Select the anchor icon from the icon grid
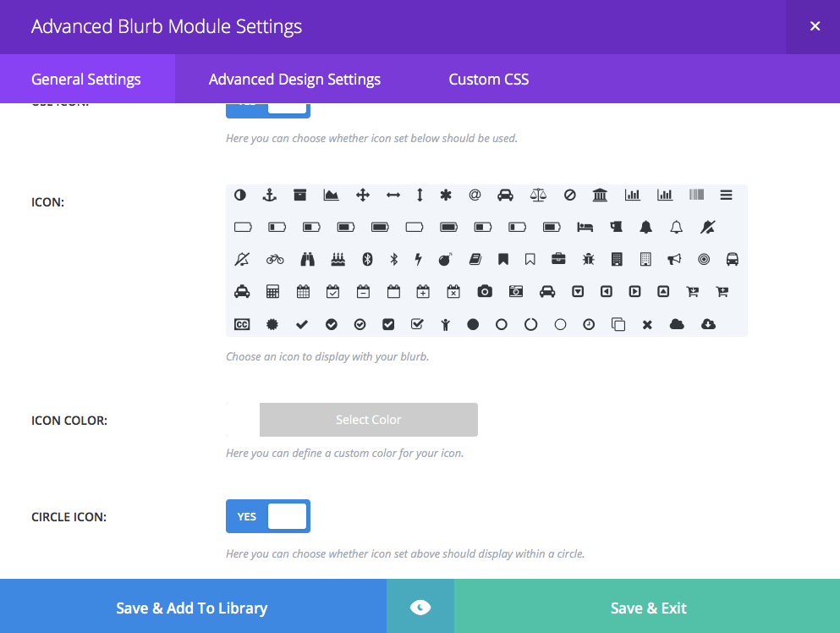 (x=269, y=195)
